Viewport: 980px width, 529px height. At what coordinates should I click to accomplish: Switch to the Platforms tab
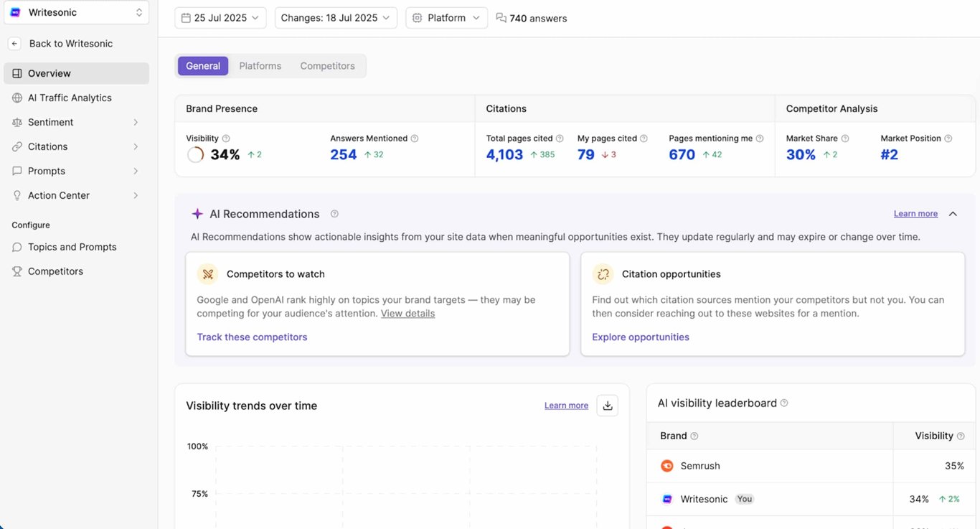click(x=260, y=66)
